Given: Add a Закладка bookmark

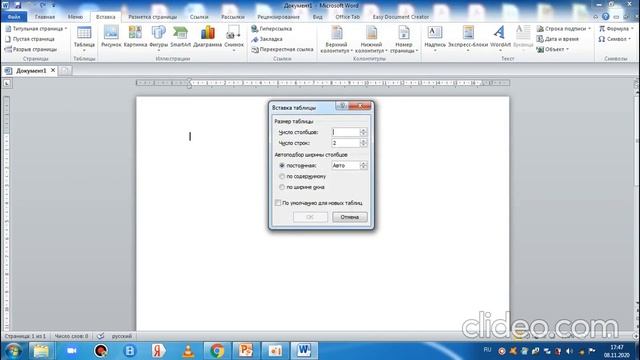Looking at the screenshot, I should coord(267,39).
